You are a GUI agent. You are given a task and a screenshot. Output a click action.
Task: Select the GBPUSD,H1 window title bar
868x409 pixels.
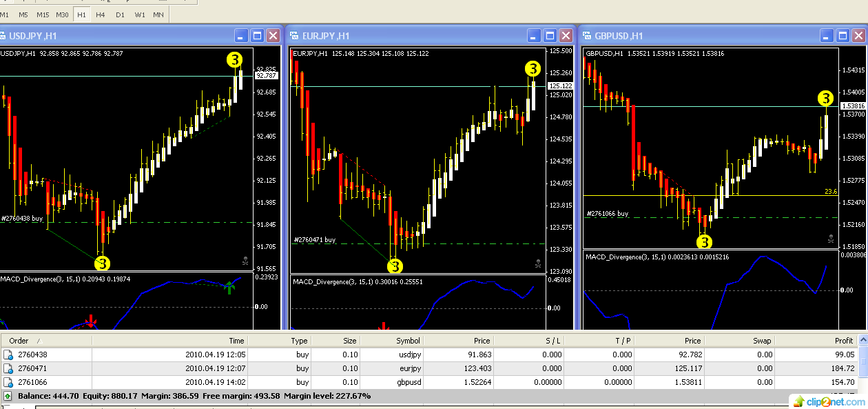tap(725, 36)
